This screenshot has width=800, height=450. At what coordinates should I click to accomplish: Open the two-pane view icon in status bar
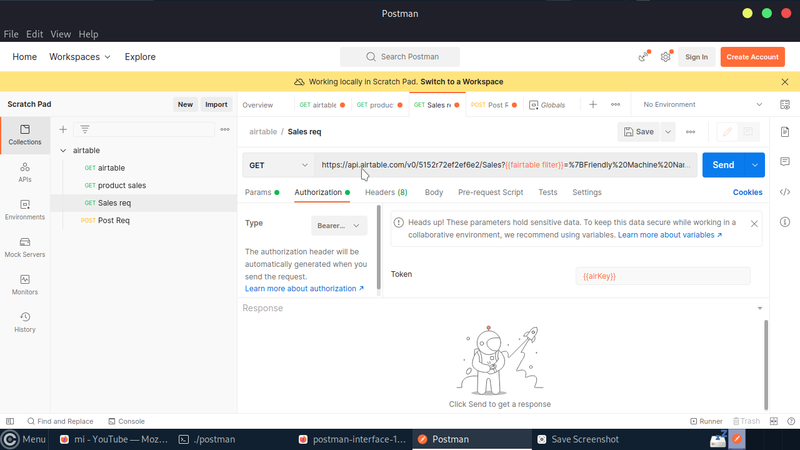coord(773,421)
